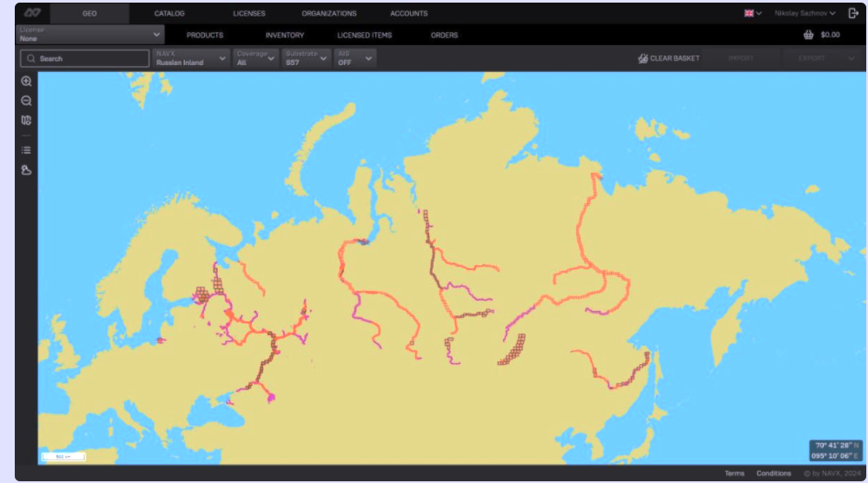Viewport: 868px width, 483px height.
Task: Open the NAVX Russian Inland dropdown
Action: pyautogui.click(x=191, y=58)
